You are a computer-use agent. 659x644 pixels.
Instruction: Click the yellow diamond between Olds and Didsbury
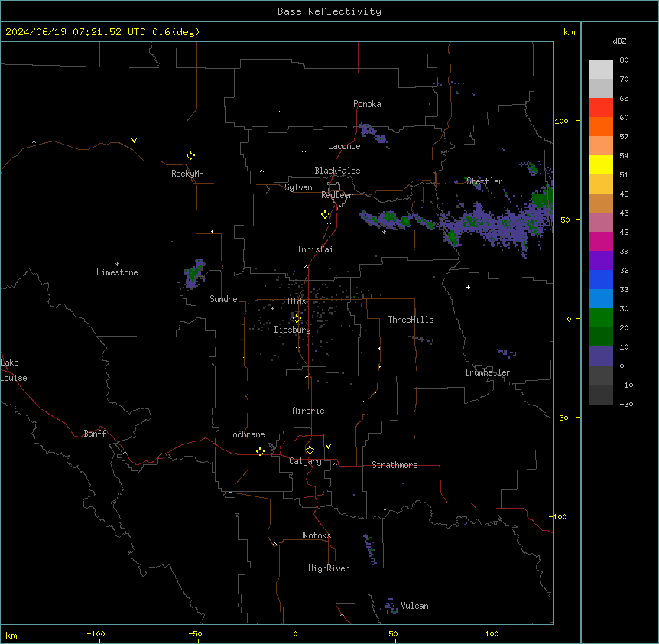(297, 318)
